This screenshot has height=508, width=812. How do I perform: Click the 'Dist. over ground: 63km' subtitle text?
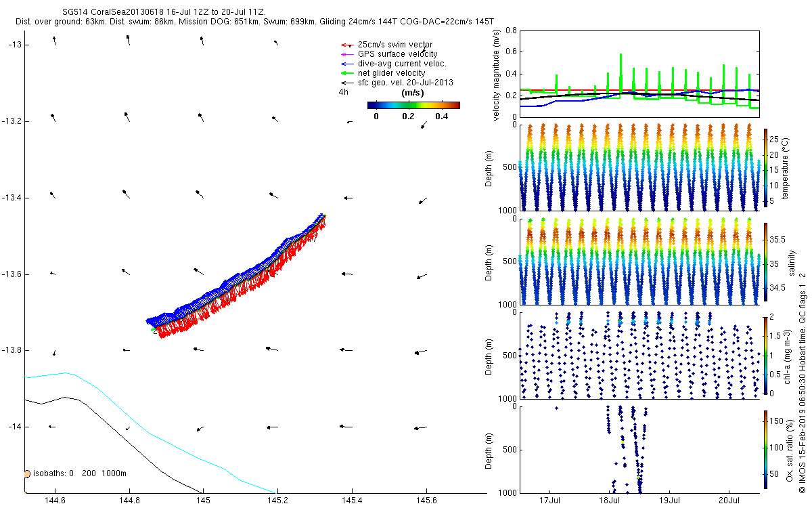61,22
